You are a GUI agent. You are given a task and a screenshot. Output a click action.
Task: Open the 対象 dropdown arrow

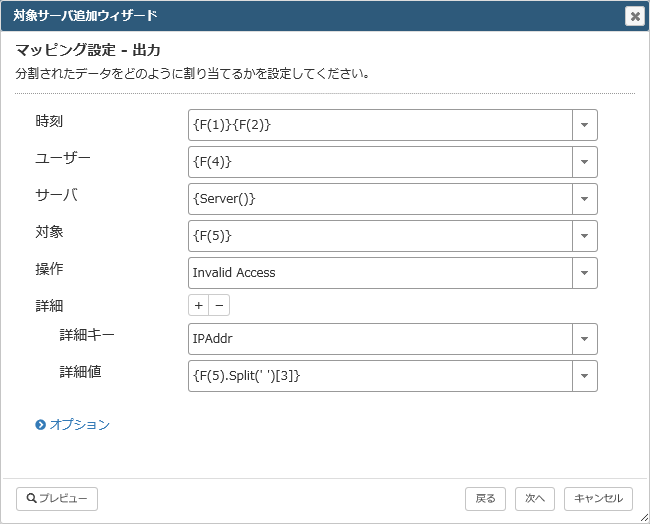click(585, 236)
